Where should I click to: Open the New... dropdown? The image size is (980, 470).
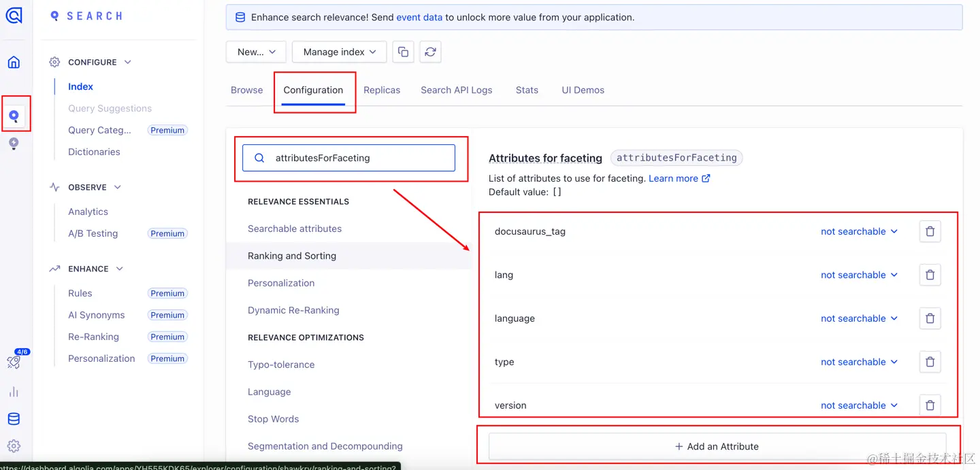tap(256, 52)
